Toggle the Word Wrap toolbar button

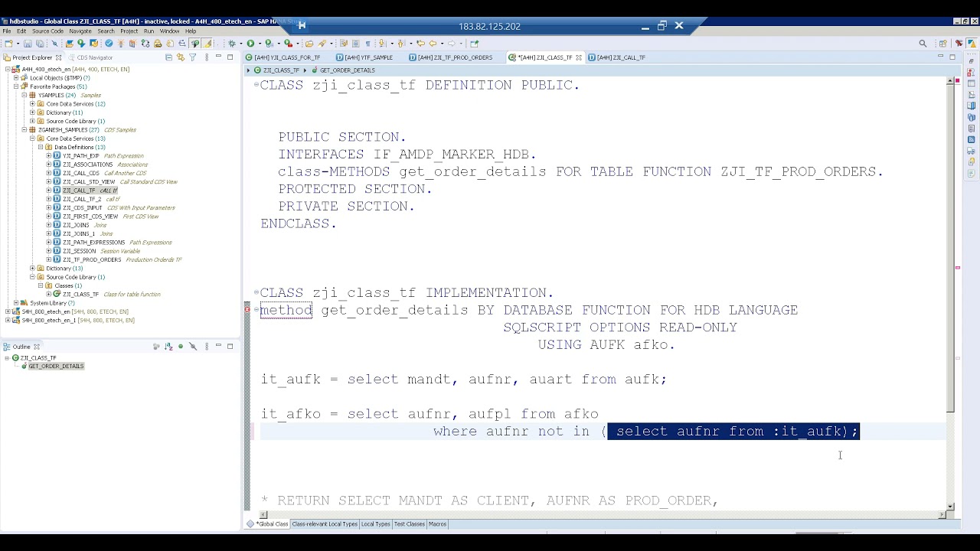(x=343, y=44)
